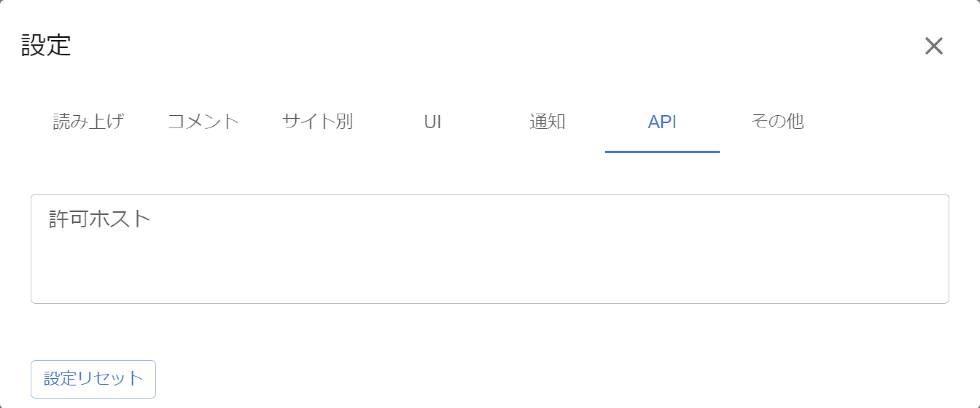
Task: Click the active API tab
Action: pyautogui.click(x=662, y=121)
